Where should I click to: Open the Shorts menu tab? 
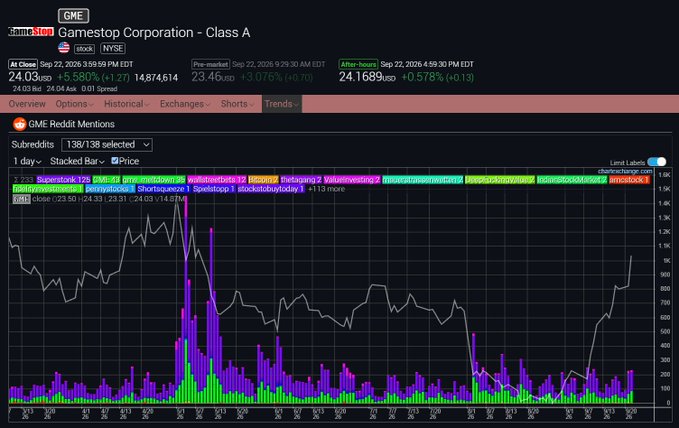pyautogui.click(x=237, y=104)
